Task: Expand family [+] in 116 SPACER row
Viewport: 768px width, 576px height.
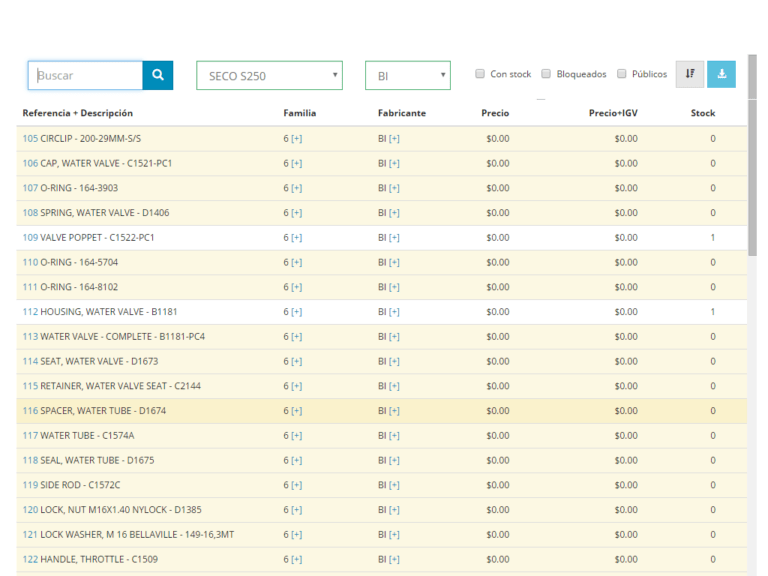Action: [296, 411]
